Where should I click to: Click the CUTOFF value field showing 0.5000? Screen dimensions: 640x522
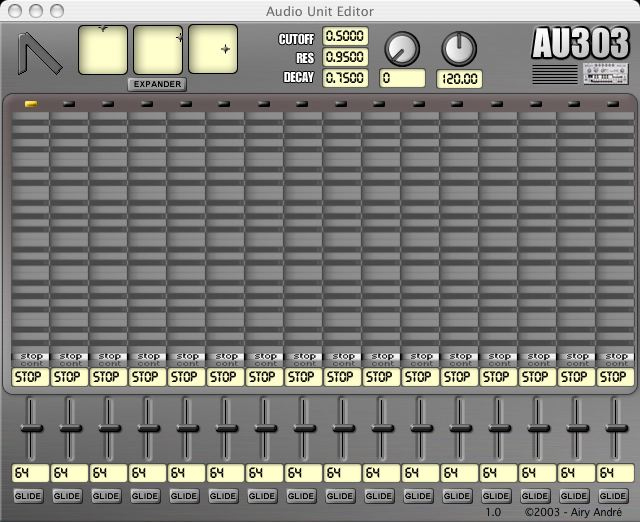(x=345, y=36)
